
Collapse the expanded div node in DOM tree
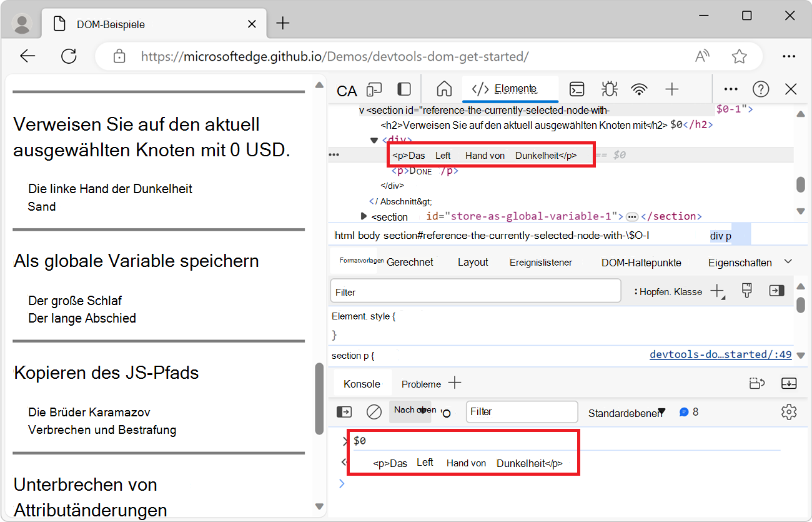tap(374, 140)
